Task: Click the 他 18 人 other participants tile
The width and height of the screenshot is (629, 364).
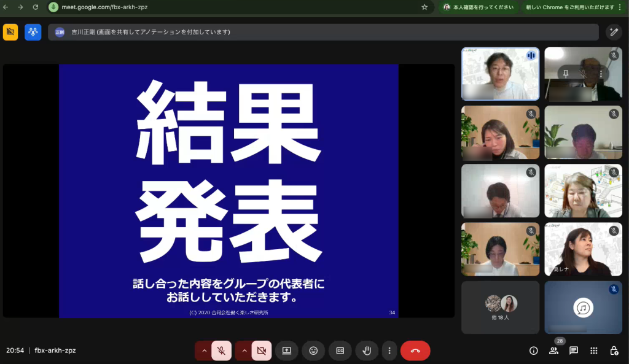Action: click(500, 307)
